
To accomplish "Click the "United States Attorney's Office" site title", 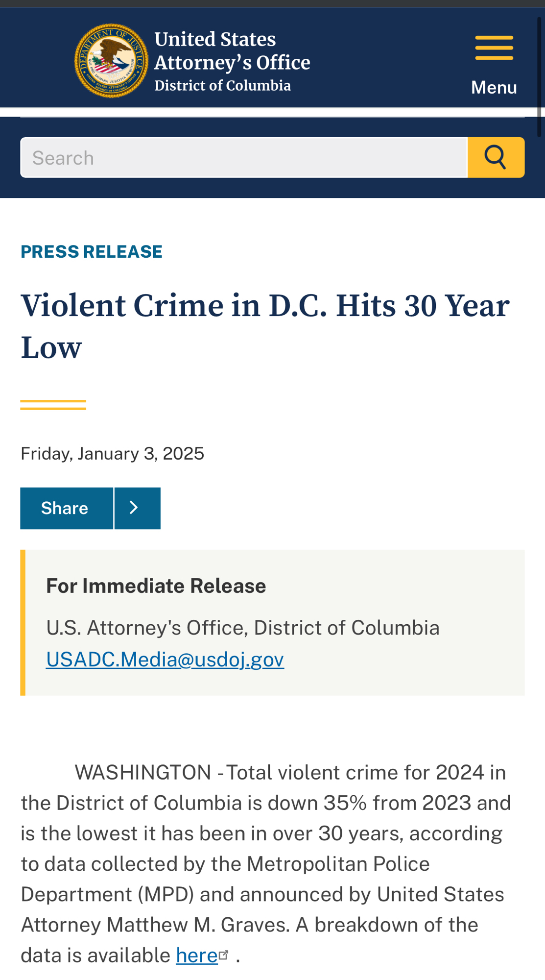I will pyautogui.click(x=232, y=51).
